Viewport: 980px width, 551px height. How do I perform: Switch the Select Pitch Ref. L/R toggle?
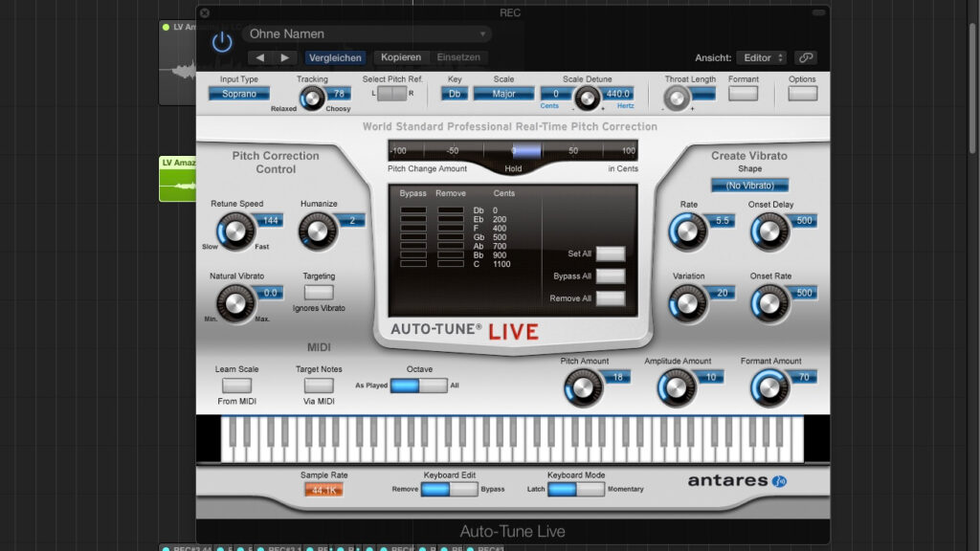[x=391, y=93]
